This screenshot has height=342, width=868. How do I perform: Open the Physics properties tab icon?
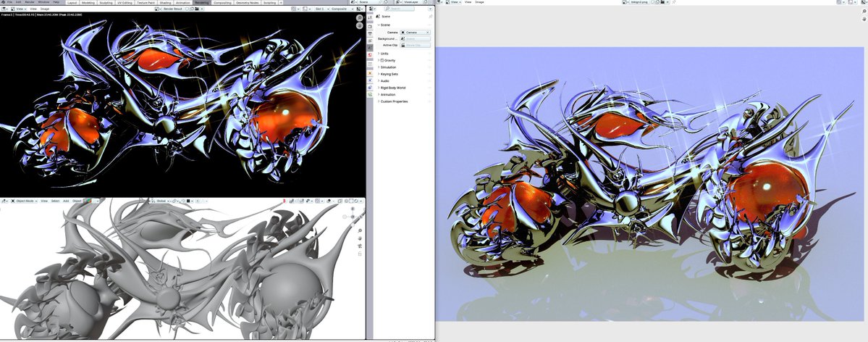tap(370, 80)
